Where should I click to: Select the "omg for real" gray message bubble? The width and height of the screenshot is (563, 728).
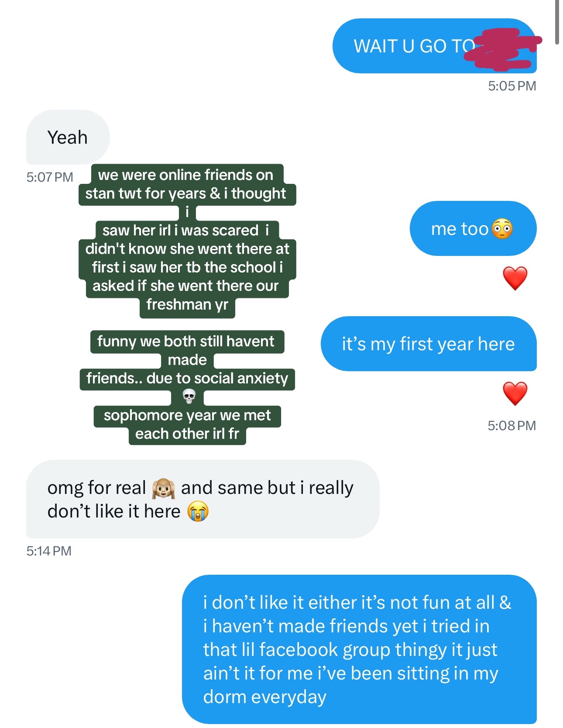tap(203, 499)
